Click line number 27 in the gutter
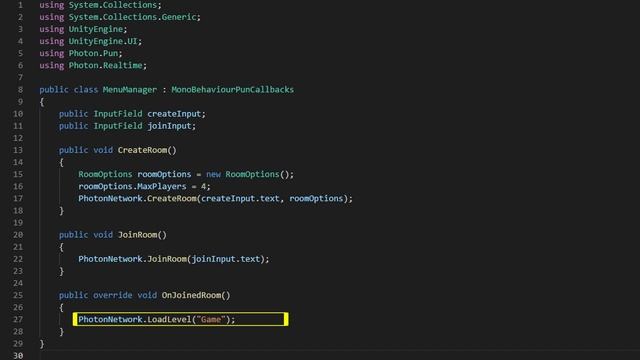 [18, 320]
